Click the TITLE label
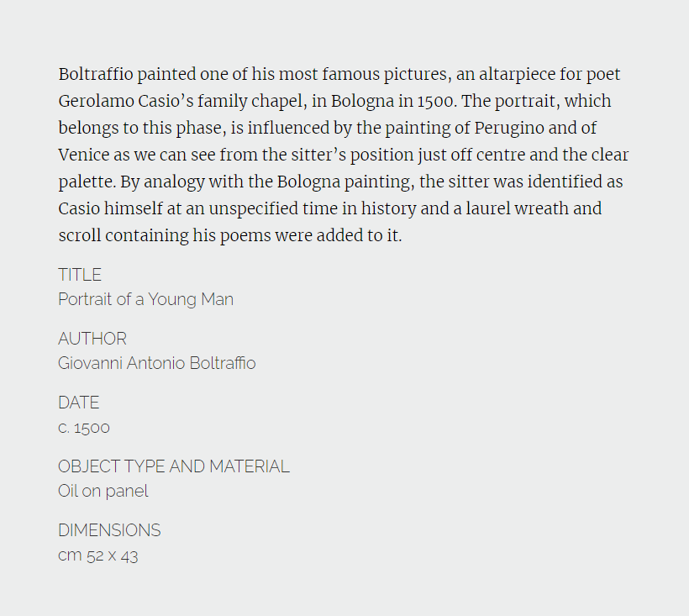The image size is (689, 616). pos(80,275)
